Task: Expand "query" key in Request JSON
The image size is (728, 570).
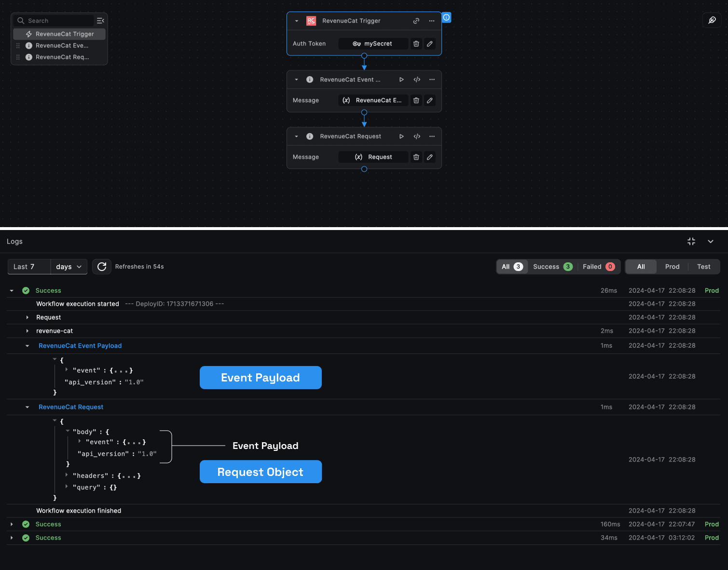Action: pyautogui.click(x=67, y=487)
